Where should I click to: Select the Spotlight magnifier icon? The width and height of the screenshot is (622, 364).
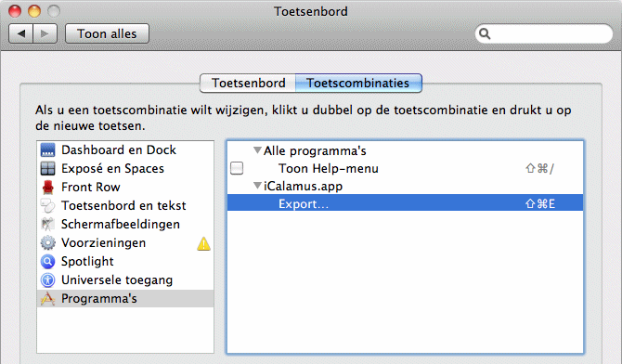(48, 262)
